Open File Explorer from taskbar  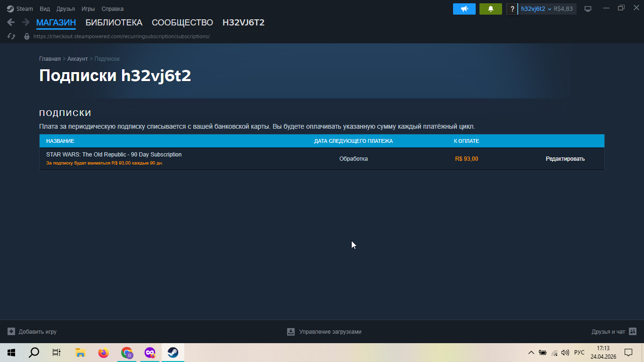(x=80, y=353)
